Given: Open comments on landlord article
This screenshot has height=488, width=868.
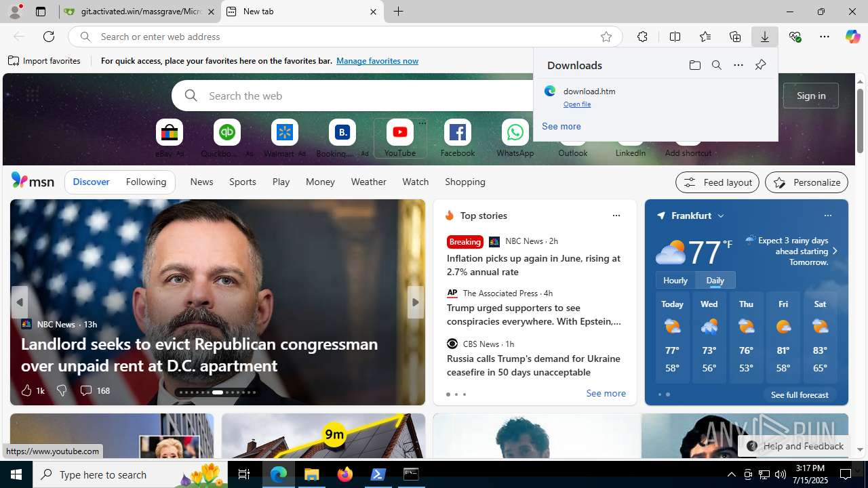Looking at the screenshot, I should pos(94,390).
